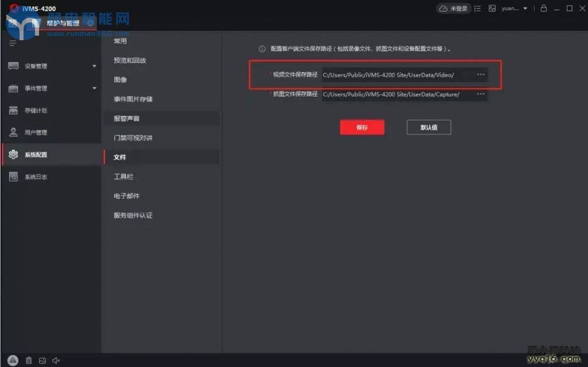The height and width of the screenshot is (367, 588).
Task: Collapse the sidebar using the hamburger icon
Action: (13, 43)
